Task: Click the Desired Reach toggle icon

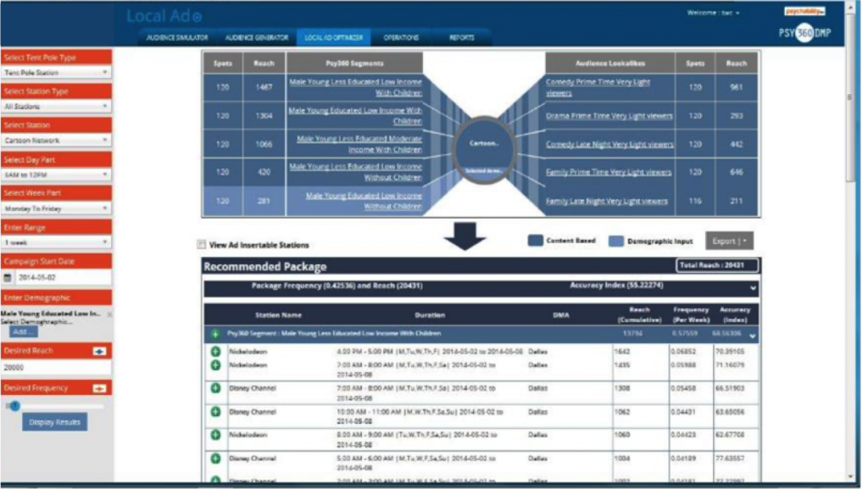Action: 99,351
